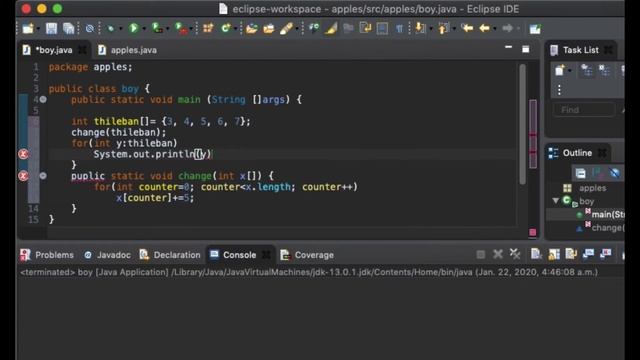Screen dimensions: 640x360
Task: Click 'change(thileban);' code line
Action: [x=118, y=132]
